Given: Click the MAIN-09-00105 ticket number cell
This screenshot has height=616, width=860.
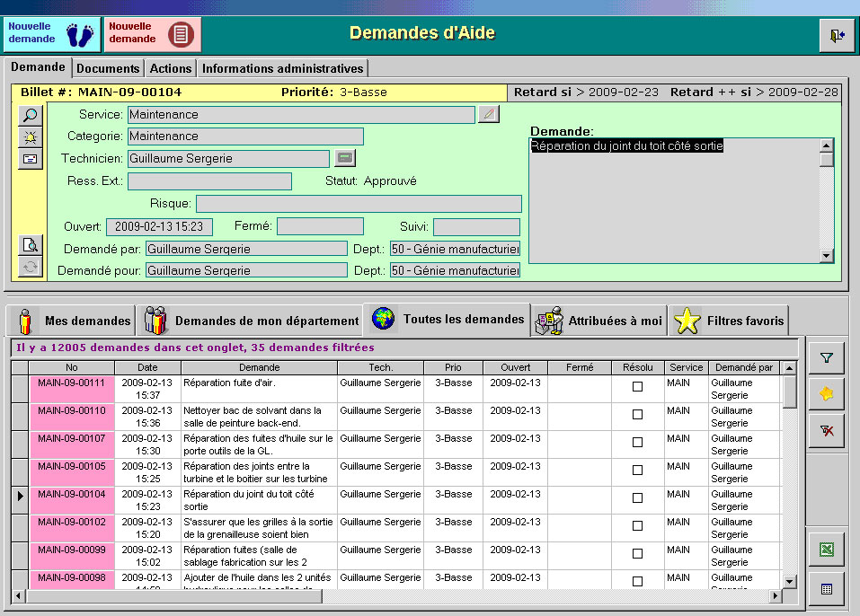Looking at the screenshot, I should click(72, 472).
